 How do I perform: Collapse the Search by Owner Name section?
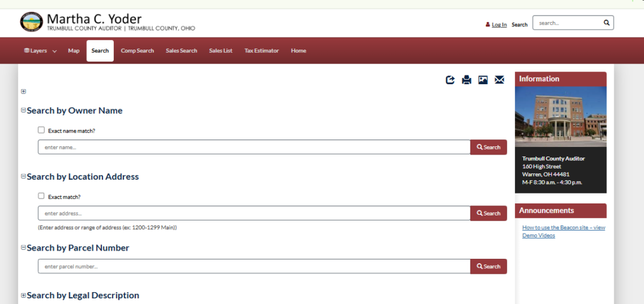coord(23,111)
